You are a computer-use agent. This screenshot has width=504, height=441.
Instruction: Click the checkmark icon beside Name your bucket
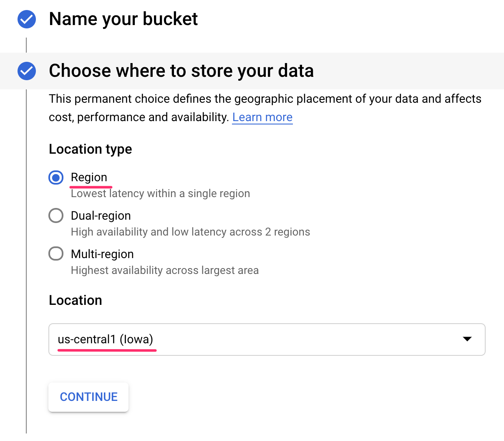coord(26,19)
